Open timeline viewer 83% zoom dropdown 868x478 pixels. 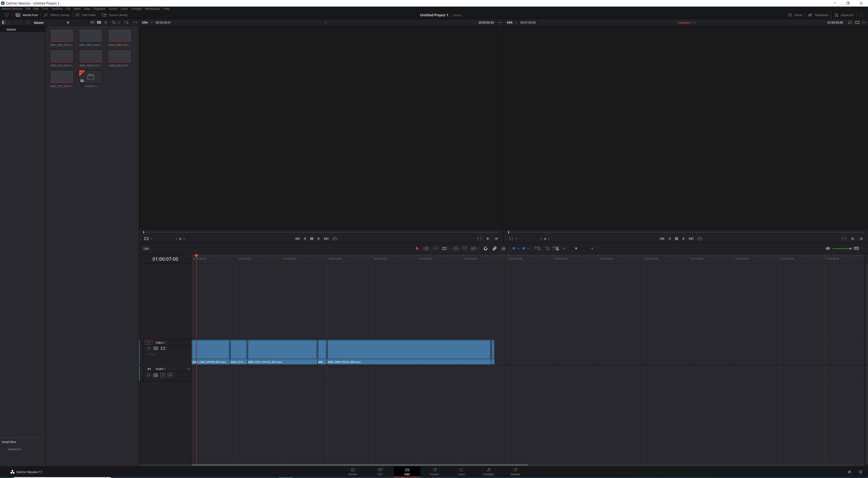click(512, 23)
